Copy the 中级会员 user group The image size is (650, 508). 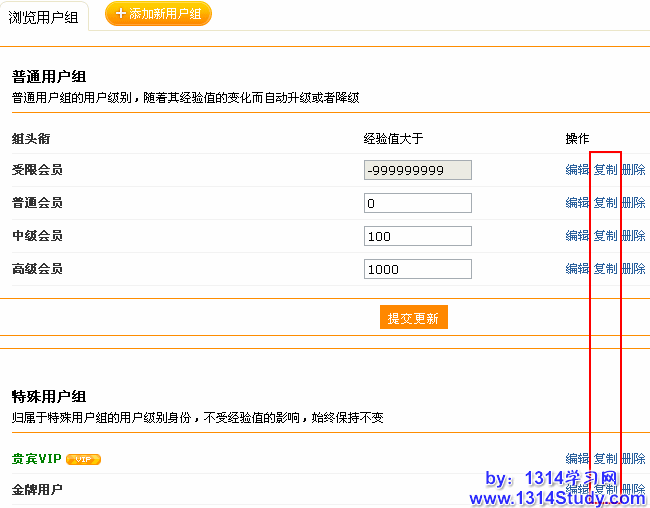point(605,236)
